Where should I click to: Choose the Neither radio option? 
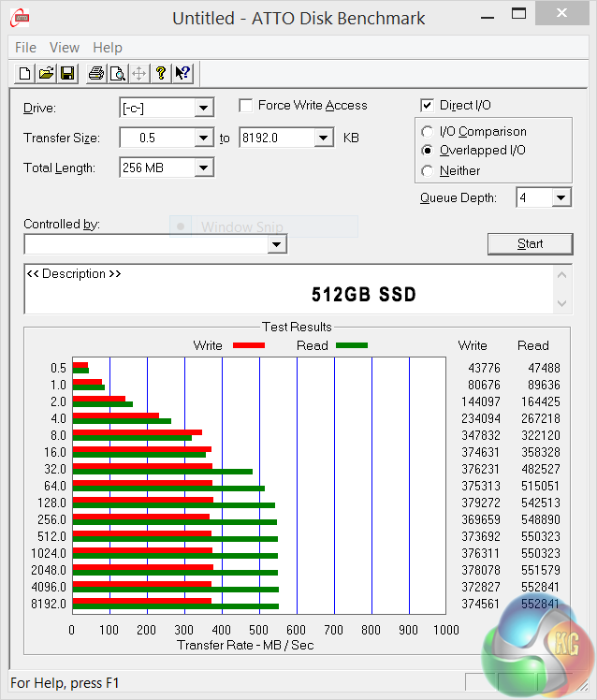pos(428,171)
